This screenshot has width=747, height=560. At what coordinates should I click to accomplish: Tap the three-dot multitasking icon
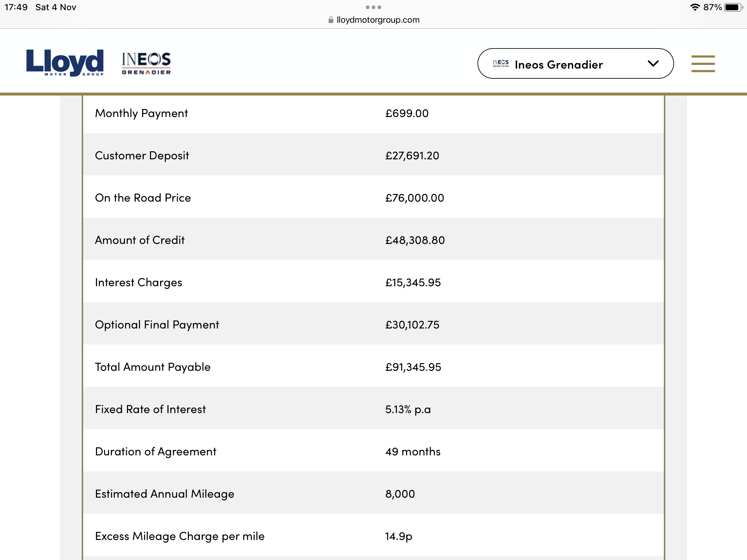pos(373,7)
